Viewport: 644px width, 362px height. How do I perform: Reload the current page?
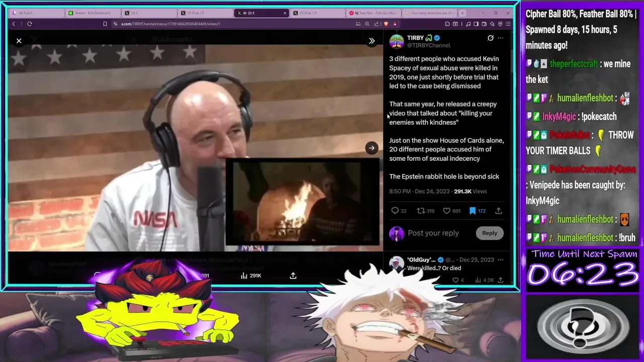[30, 24]
